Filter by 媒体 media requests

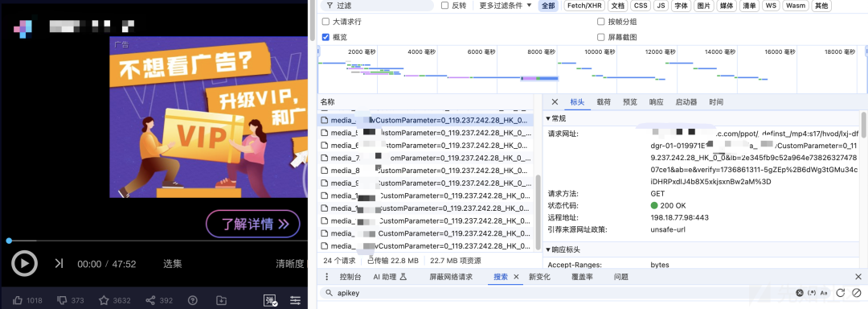(727, 6)
